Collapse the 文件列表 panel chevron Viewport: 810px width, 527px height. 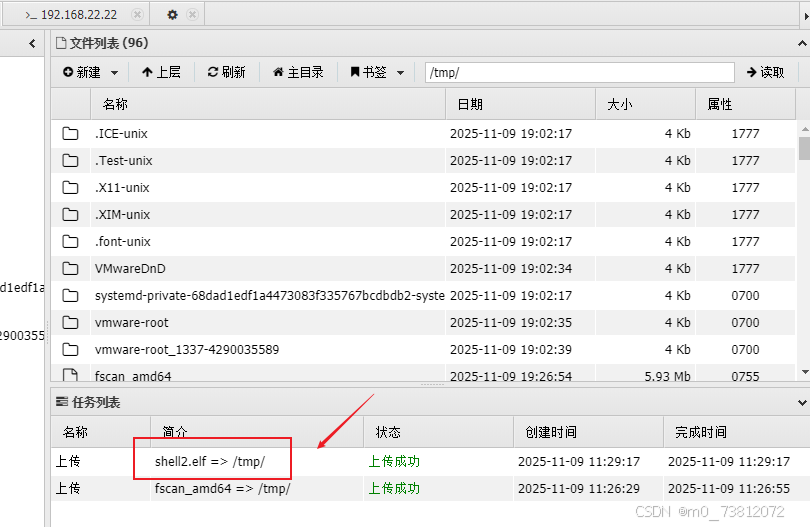tap(802, 44)
